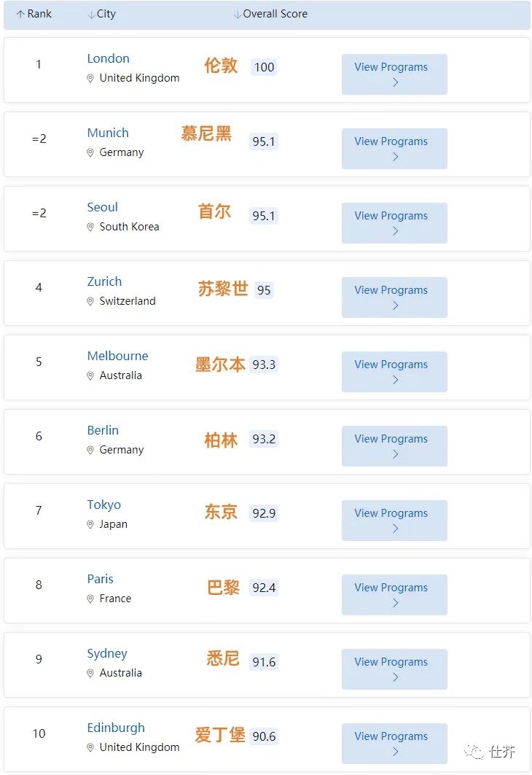Open the London city link
This screenshot has height=775, width=532.
[x=108, y=58]
